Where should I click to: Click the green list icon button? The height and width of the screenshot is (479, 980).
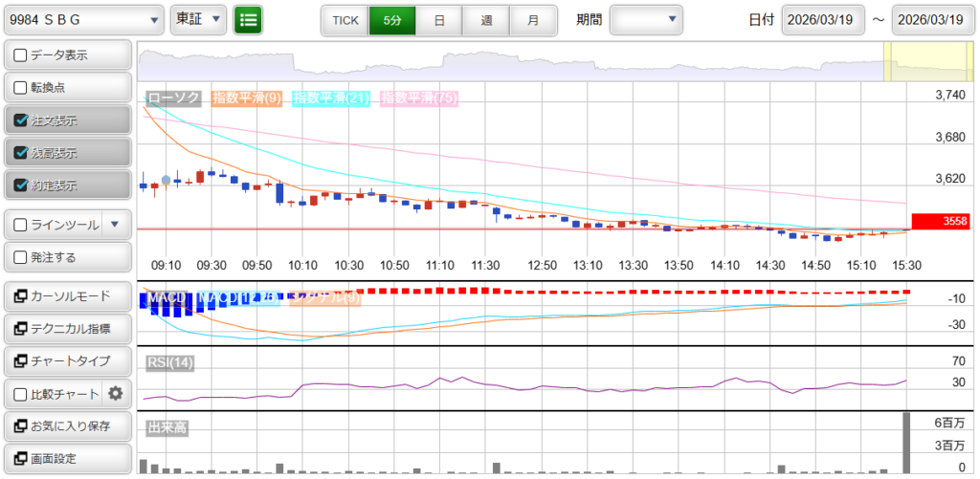(x=248, y=19)
